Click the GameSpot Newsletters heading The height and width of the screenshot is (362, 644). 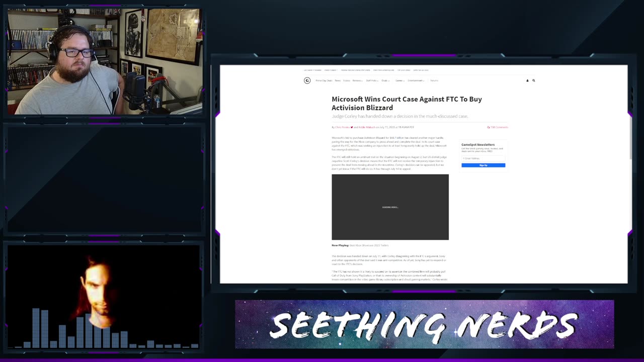478,145
